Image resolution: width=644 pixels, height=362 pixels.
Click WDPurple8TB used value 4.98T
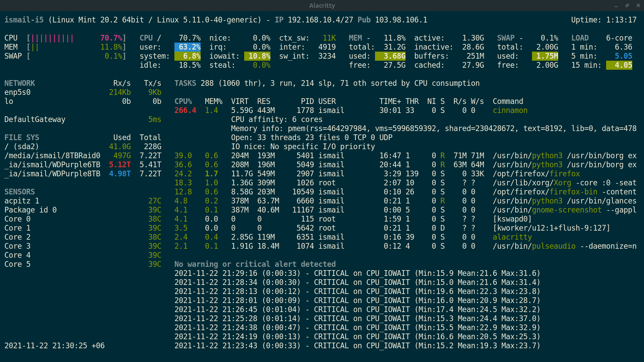(x=120, y=174)
